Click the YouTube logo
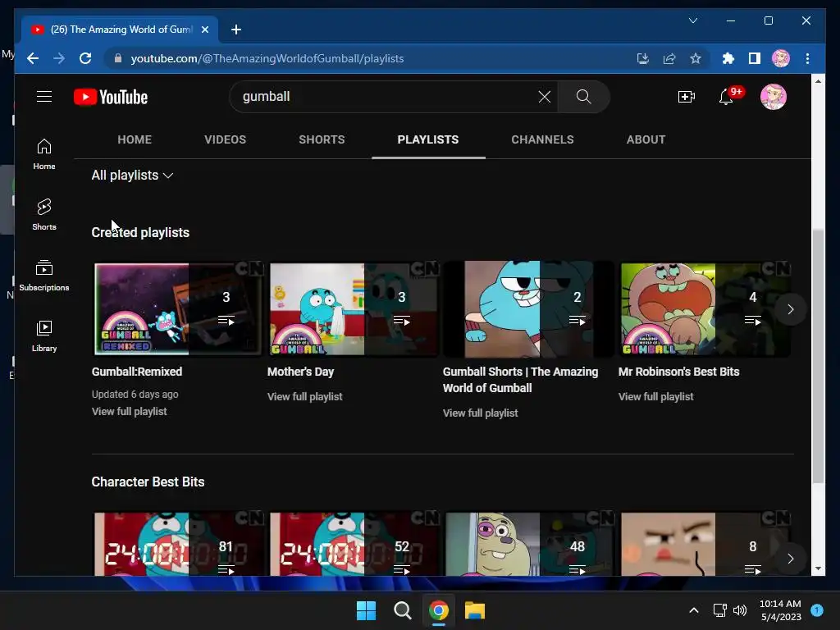Viewport: 840px width, 630px height. point(111,97)
